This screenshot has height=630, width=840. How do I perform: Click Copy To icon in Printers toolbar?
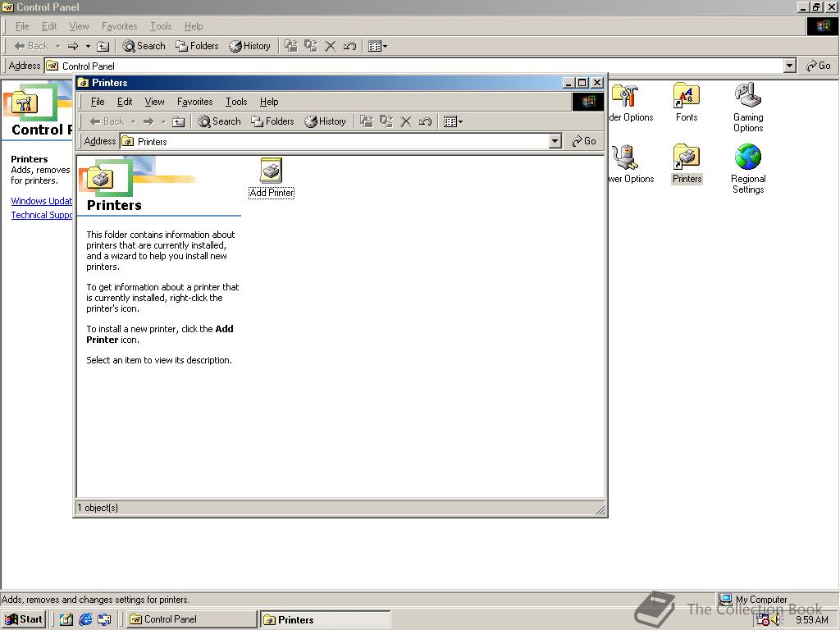[386, 121]
